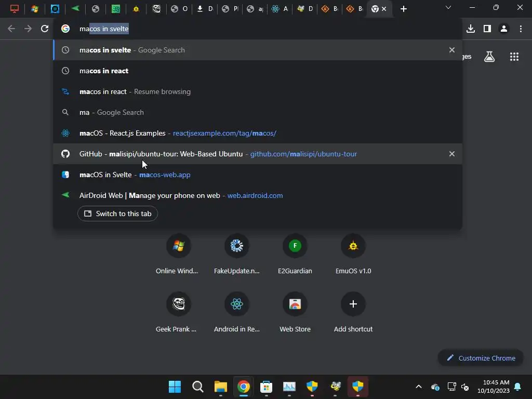Image resolution: width=532 pixels, height=399 pixels.
Task: Open AirDroid Web suggestion row
Action: [x=258, y=195]
